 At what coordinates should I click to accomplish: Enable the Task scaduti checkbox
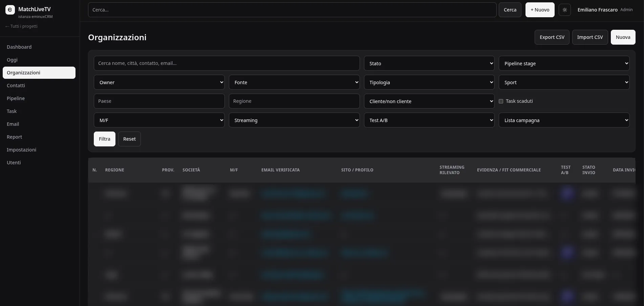501,101
